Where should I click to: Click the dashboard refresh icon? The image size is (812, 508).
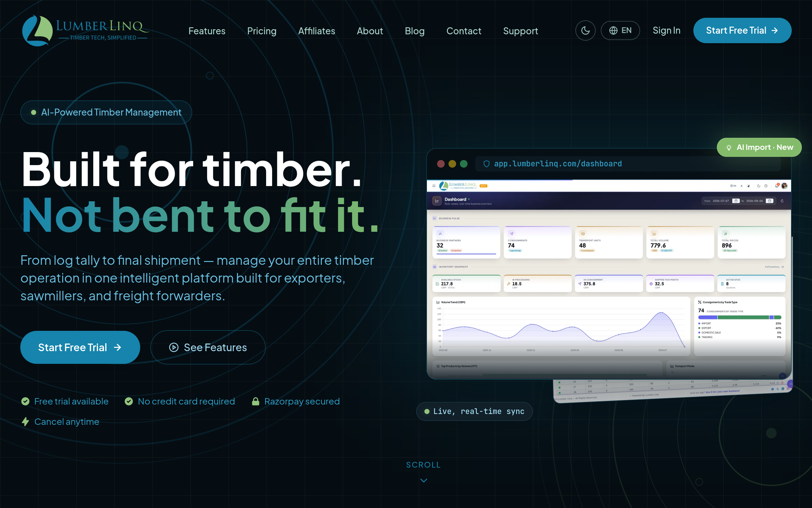click(x=782, y=201)
